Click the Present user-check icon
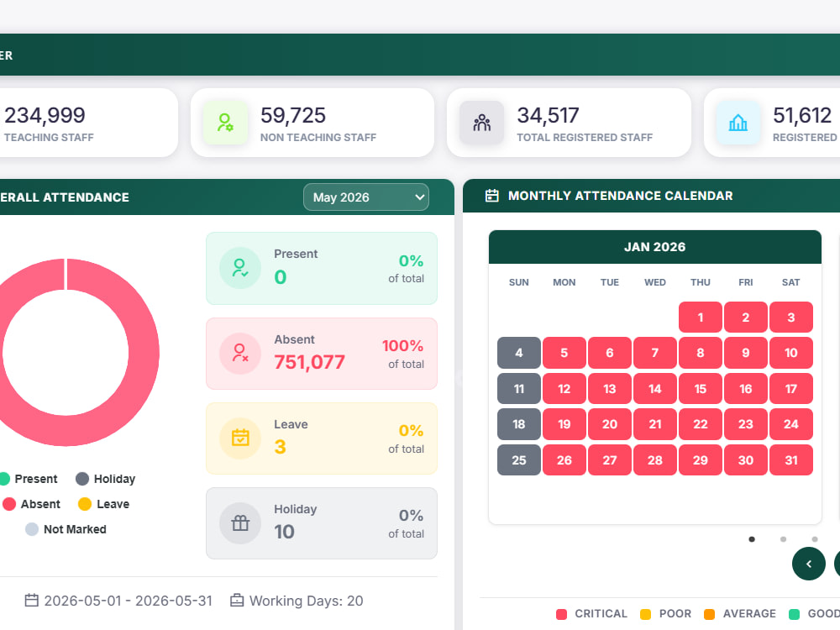 [x=240, y=268]
